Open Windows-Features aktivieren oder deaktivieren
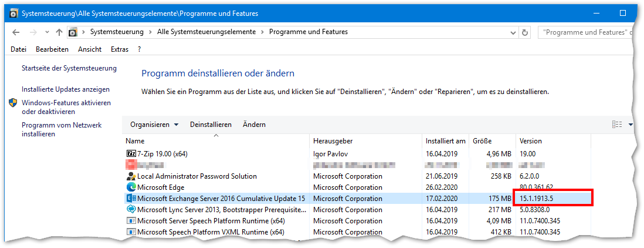644x248 pixels. coord(66,107)
